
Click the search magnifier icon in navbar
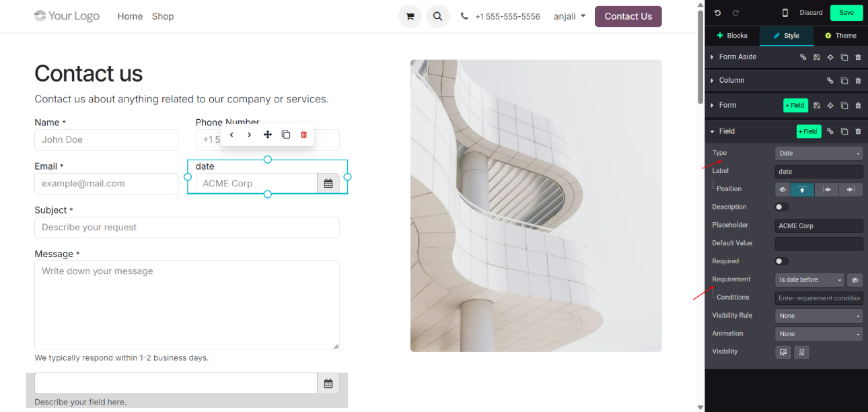(437, 16)
